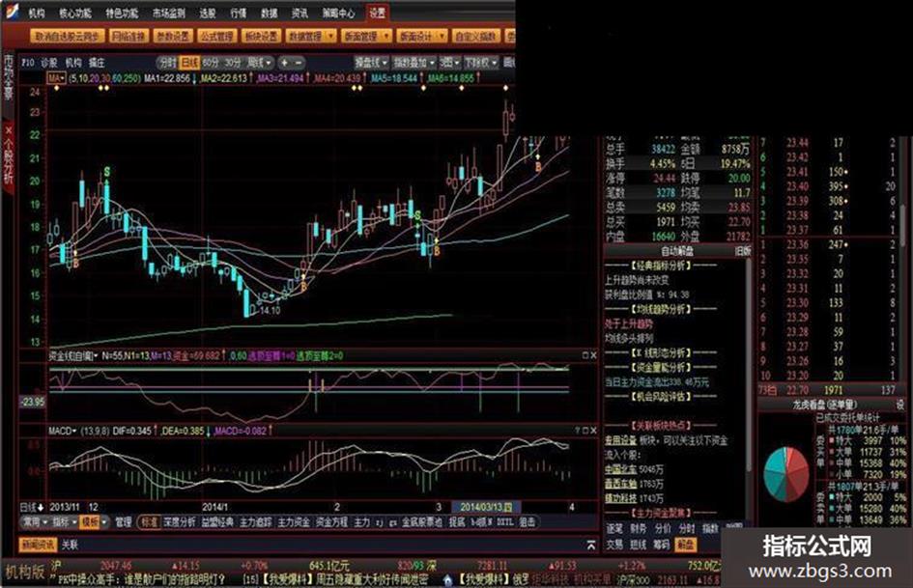
Task: Expand the 数据管理 dropdown
Action: click(x=311, y=36)
